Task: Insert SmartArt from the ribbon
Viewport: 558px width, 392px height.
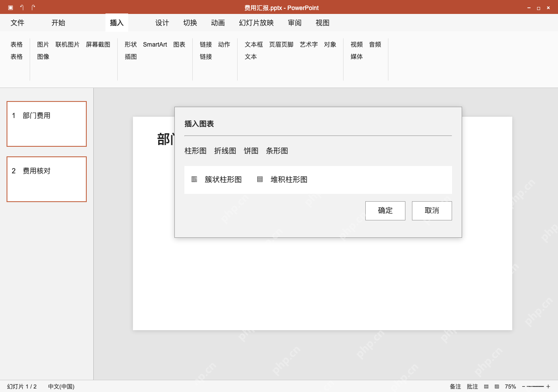Action: (155, 44)
